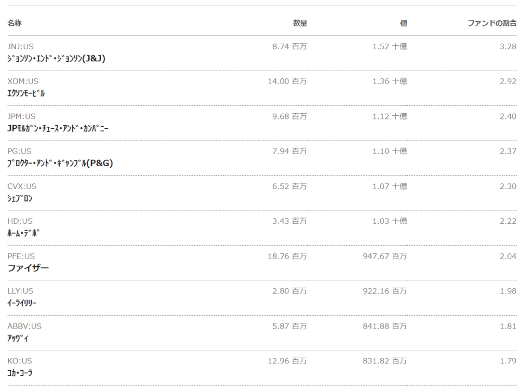
Task: Click the ファンドの割合 column header
Action: pos(492,23)
